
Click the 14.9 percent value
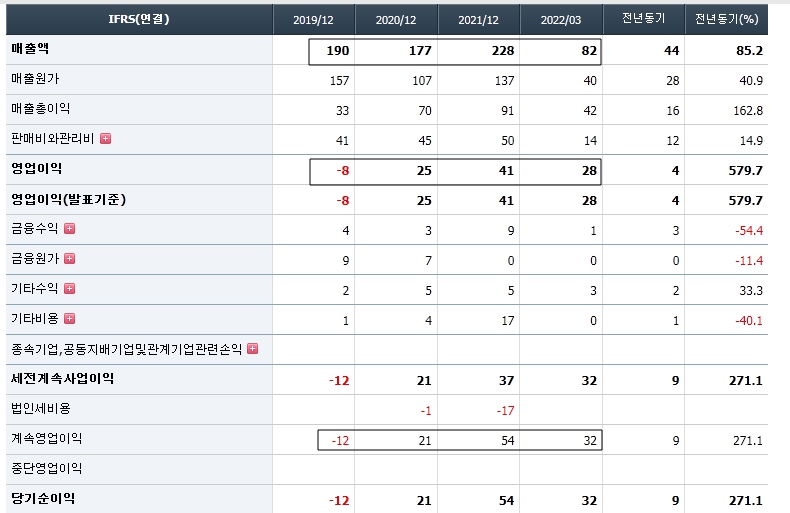[x=751, y=141]
